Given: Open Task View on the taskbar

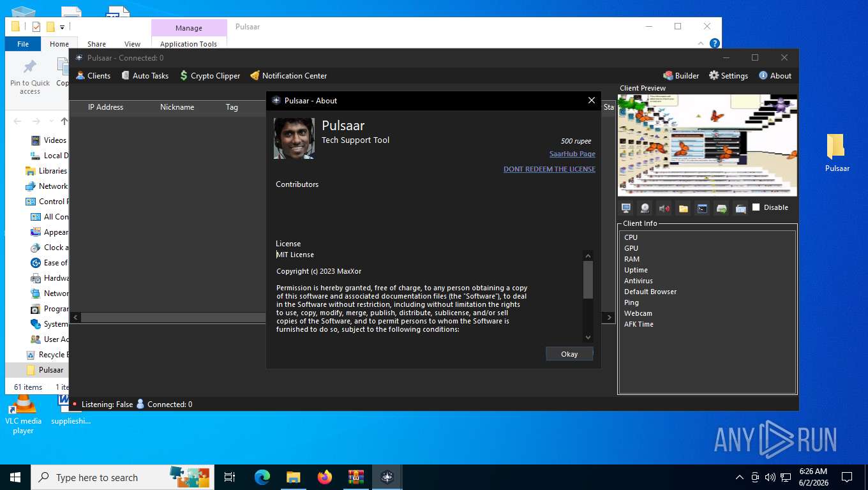Looking at the screenshot, I should (230, 477).
